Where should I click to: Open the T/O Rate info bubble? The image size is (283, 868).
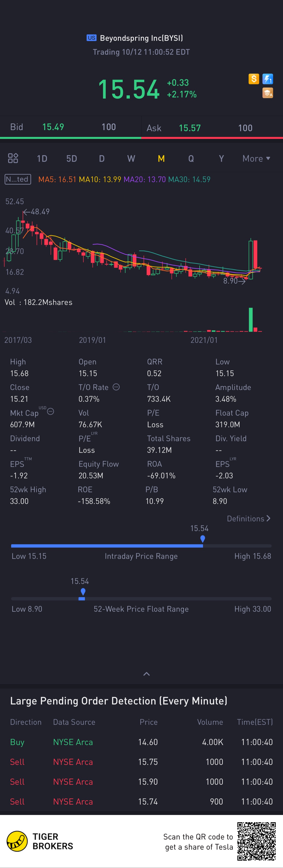pos(116,387)
